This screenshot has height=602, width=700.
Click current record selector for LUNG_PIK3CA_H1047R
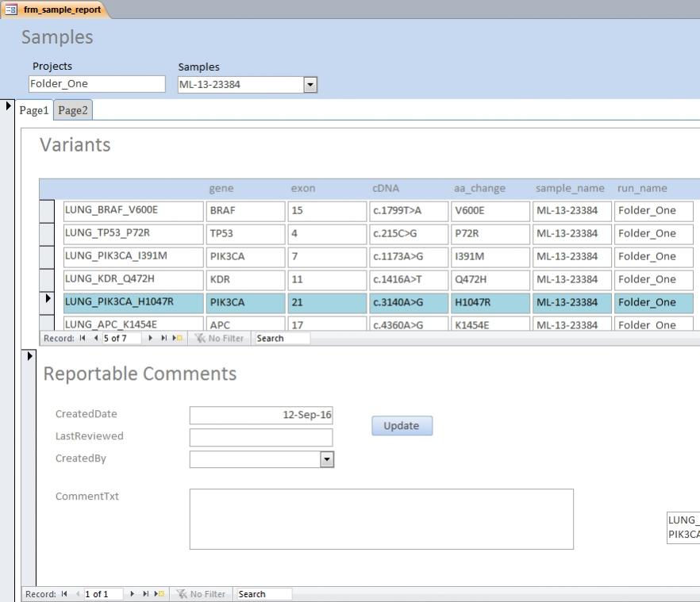47,303
